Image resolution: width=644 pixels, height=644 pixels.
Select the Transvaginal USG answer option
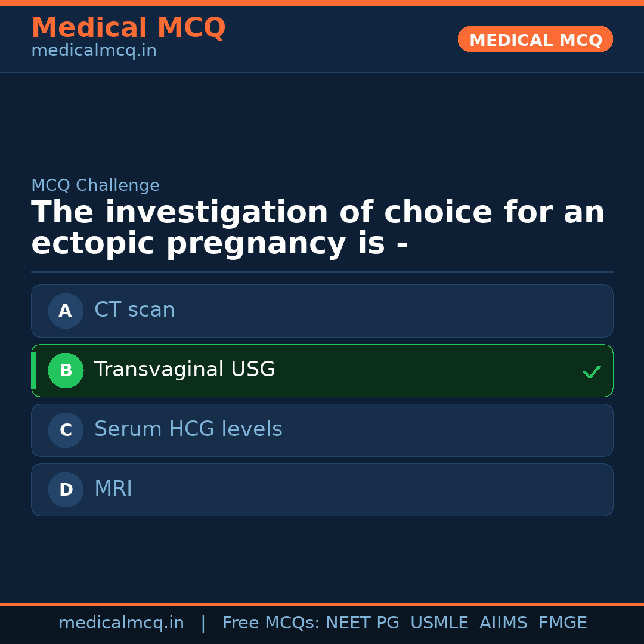coord(322,370)
